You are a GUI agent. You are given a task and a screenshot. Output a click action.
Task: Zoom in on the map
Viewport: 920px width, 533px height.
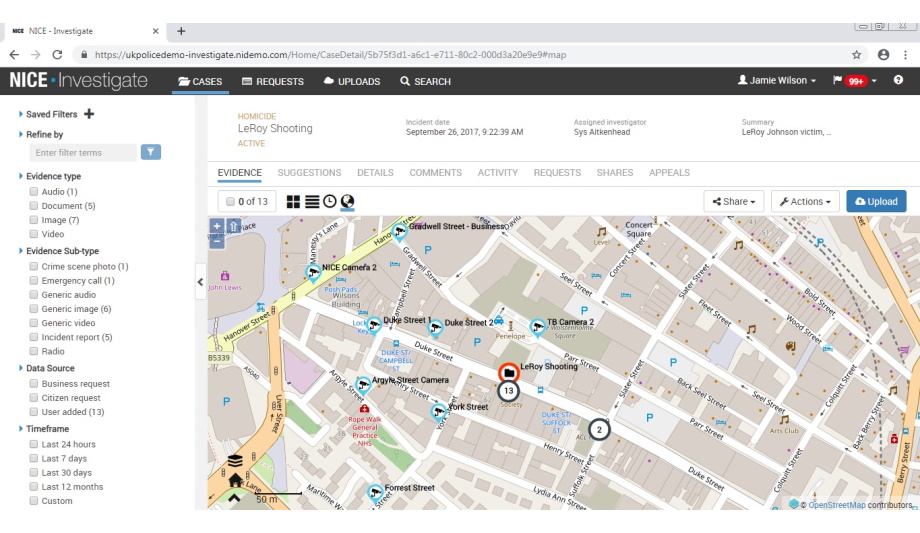[217, 227]
